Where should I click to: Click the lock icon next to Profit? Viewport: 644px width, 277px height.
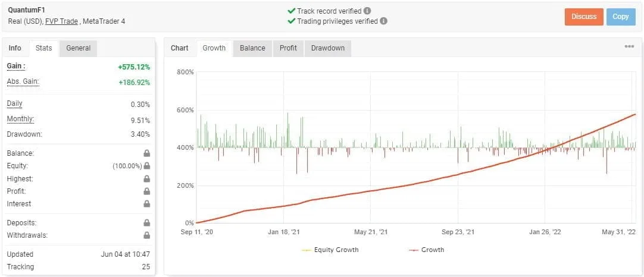click(x=146, y=191)
